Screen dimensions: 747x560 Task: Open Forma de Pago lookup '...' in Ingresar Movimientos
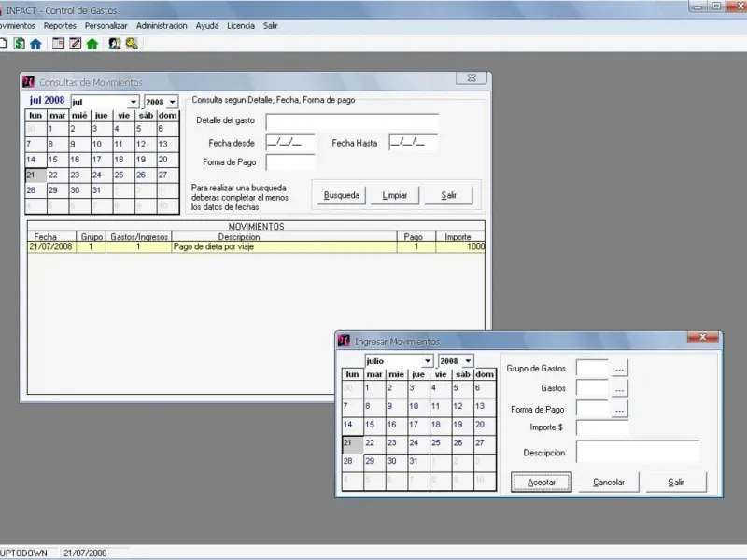point(619,409)
